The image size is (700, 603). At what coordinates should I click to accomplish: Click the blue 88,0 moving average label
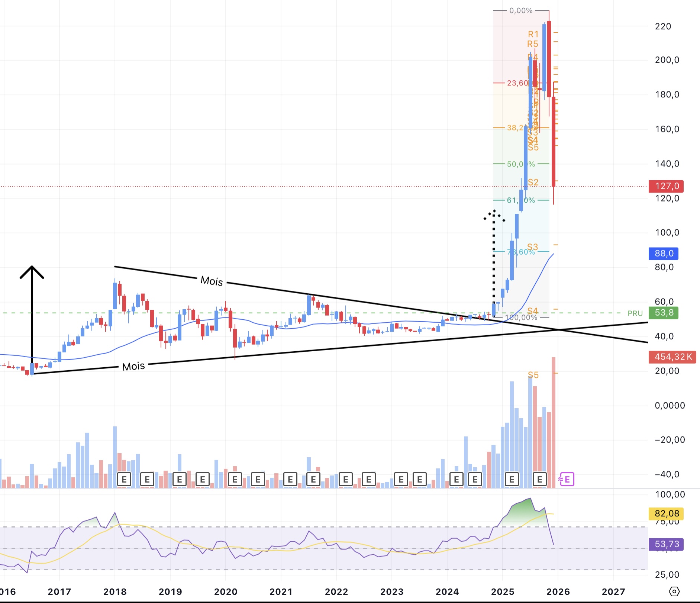[664, 254]
